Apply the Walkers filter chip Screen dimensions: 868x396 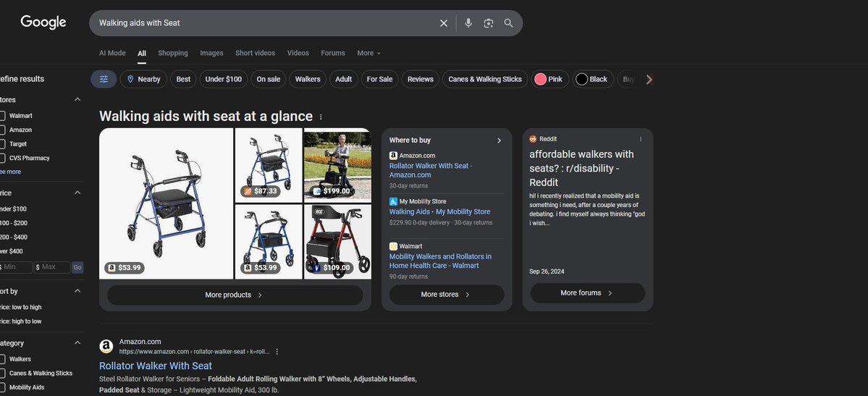(308, 79)
